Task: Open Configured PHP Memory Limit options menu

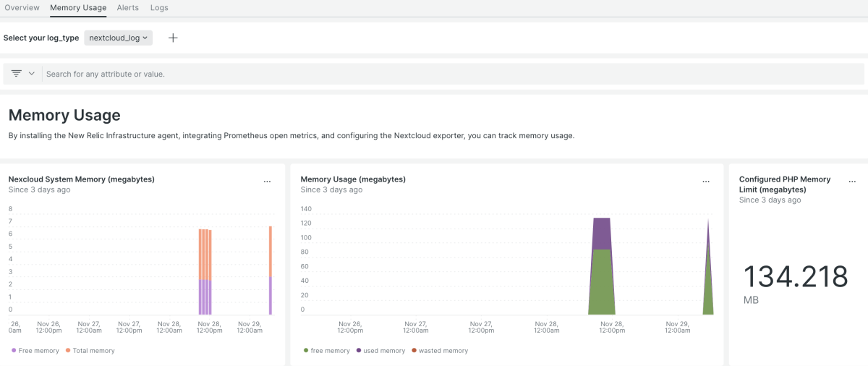Action: tap(852, 182)
